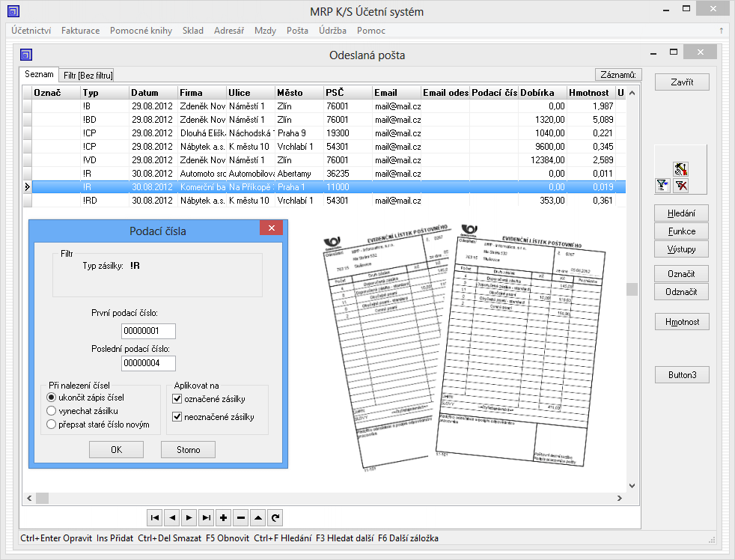Click the Odeslaná pošta window system icon
735x560 pixels.
pyautogui.click(x=26, y=55)
